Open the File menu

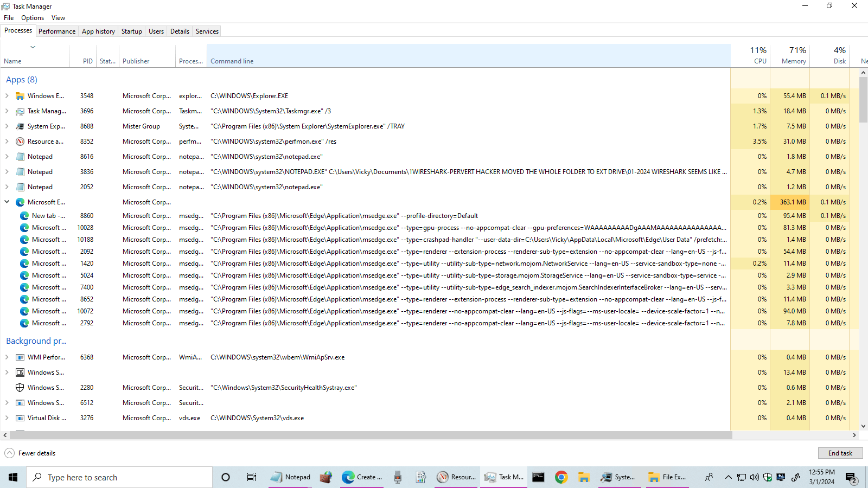click(9, 18)
